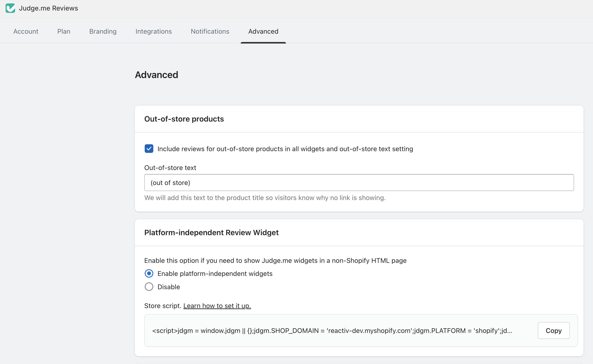Select Enable platform-independent widgets radio

point(149,274)
